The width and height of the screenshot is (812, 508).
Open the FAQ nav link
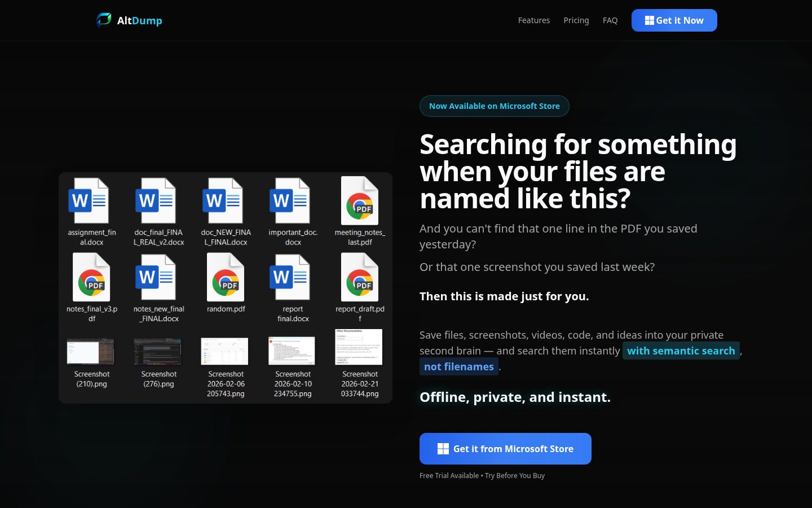[x=610, y=20]
